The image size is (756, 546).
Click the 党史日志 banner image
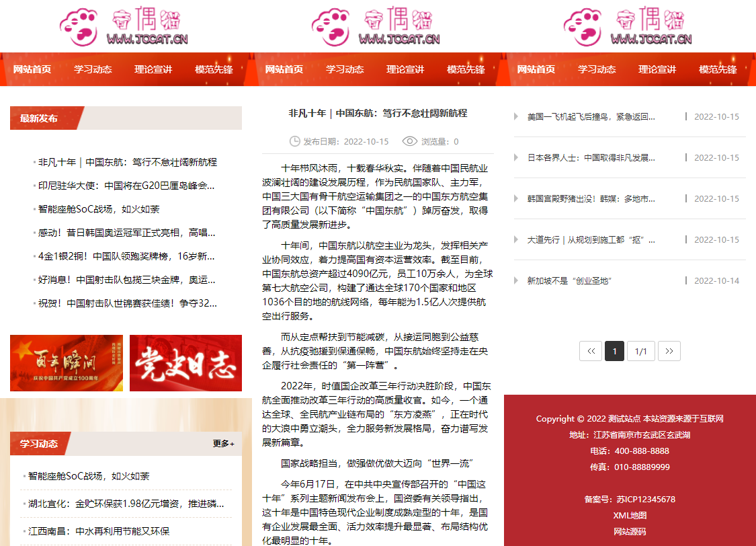click(185, 362)
